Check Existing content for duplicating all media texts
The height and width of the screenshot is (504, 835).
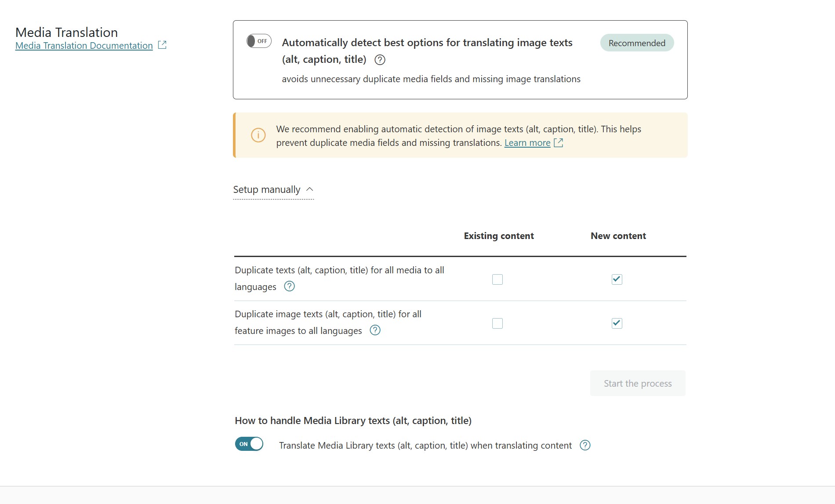coord(497,279)
